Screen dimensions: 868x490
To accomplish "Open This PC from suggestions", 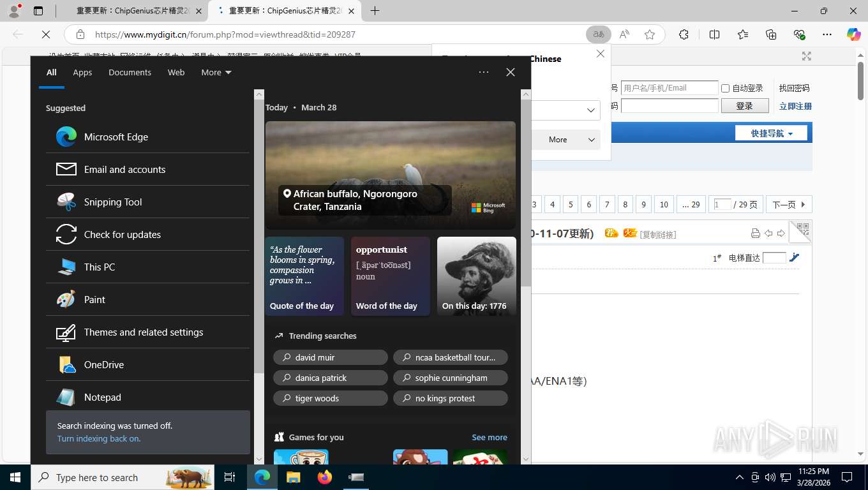I will point(147,267).
